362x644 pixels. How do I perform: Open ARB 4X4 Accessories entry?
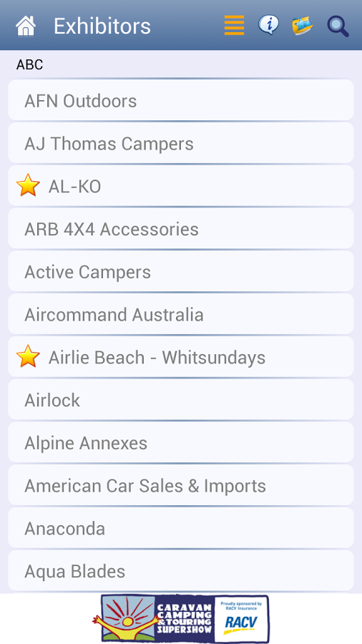tap(181, 228)
